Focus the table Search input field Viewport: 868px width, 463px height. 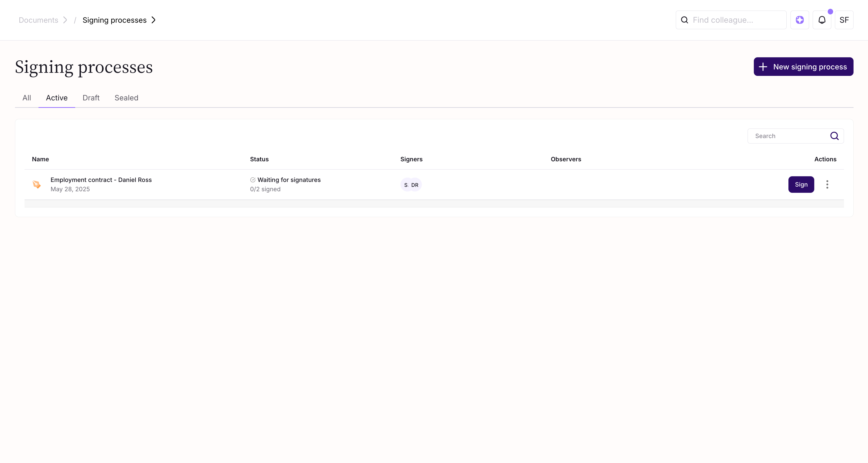[x=788, y=136]
